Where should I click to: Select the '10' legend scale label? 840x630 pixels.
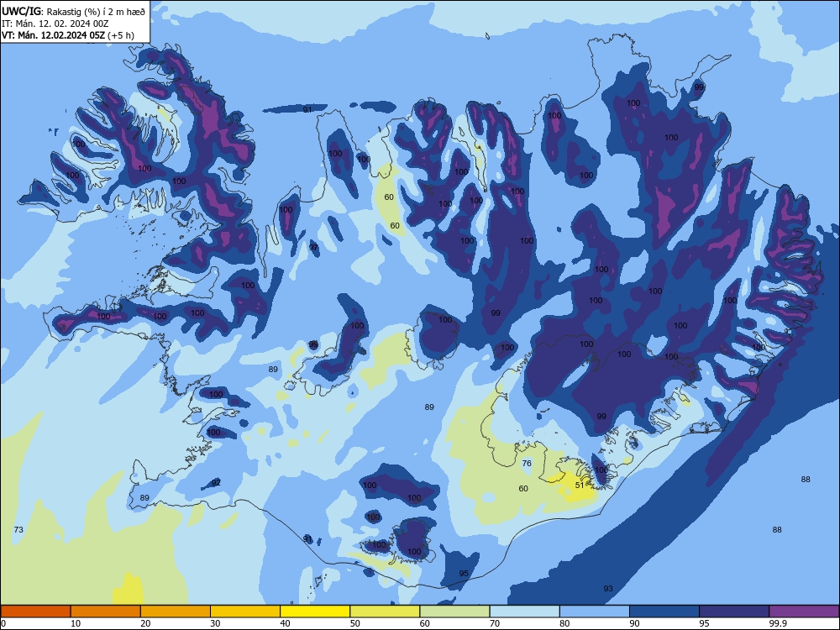76,623
